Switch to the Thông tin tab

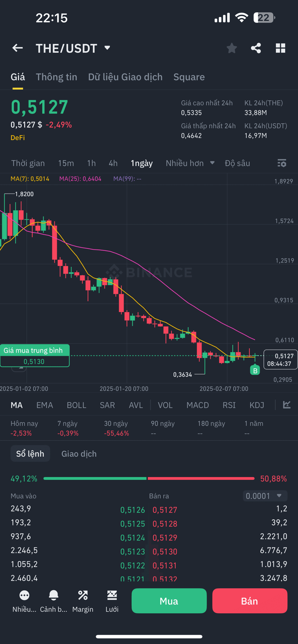[x=57, y=77]
